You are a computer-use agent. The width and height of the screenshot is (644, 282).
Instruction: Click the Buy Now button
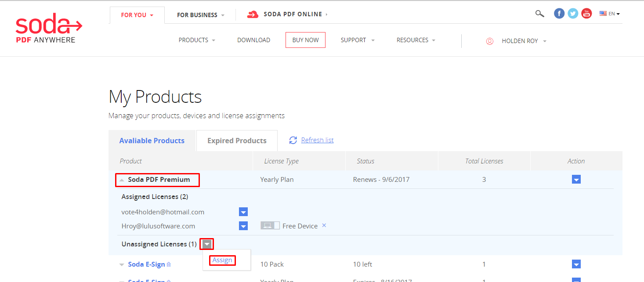[305, 40]
